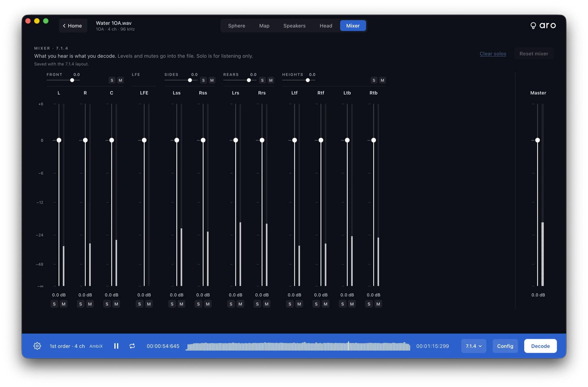
Task: Mute the Rss channel
Action: [208, 304]
